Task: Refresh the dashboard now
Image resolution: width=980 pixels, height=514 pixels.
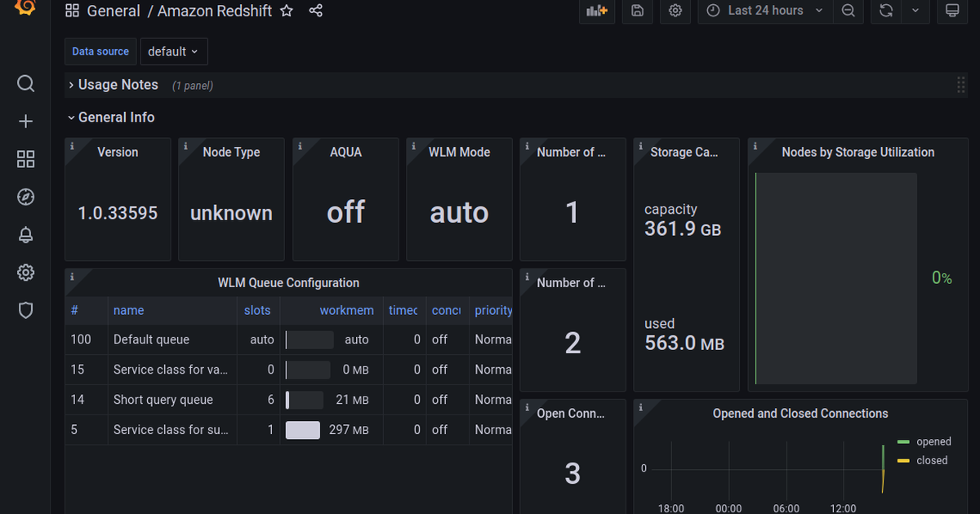Action: coord(886,11)
